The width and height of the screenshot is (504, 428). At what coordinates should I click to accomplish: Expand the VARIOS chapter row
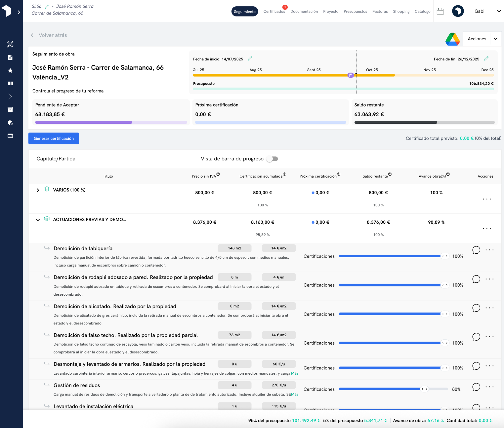point(38,190)
